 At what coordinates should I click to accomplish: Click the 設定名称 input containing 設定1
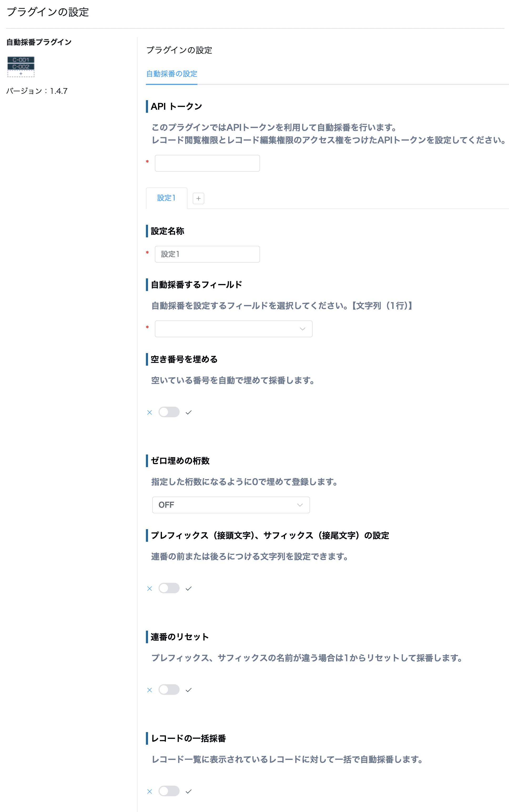[x=207, y=254]
